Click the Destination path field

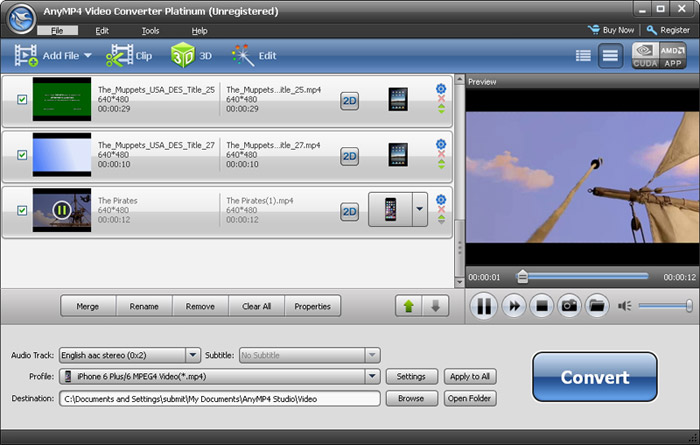click(x=220, y=399)
